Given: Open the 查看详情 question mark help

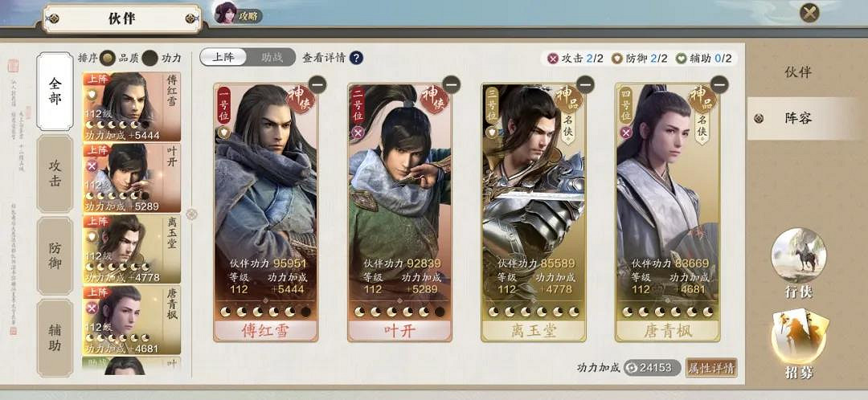Looking at the screenshot, I should point(356,58).
